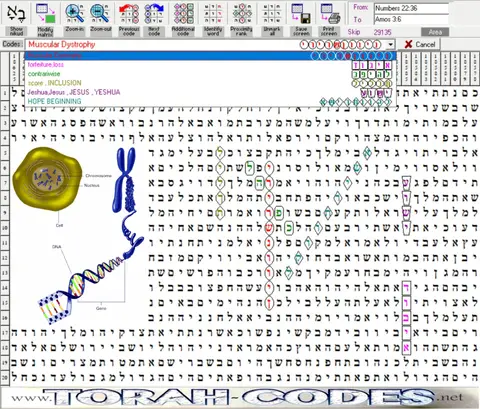This screenshot has width=480, height=409.
Task: Collapse the Codes dropdown arrow
Action: [390, 44]
